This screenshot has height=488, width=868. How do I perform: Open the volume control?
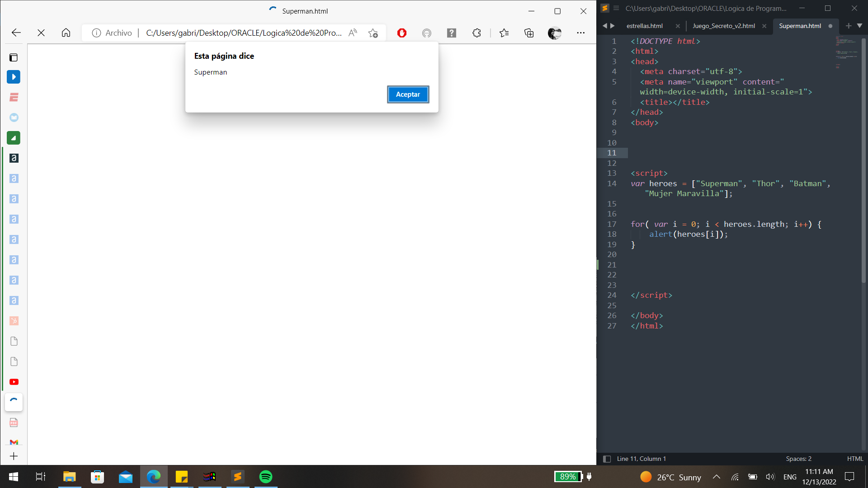(770, 477)
